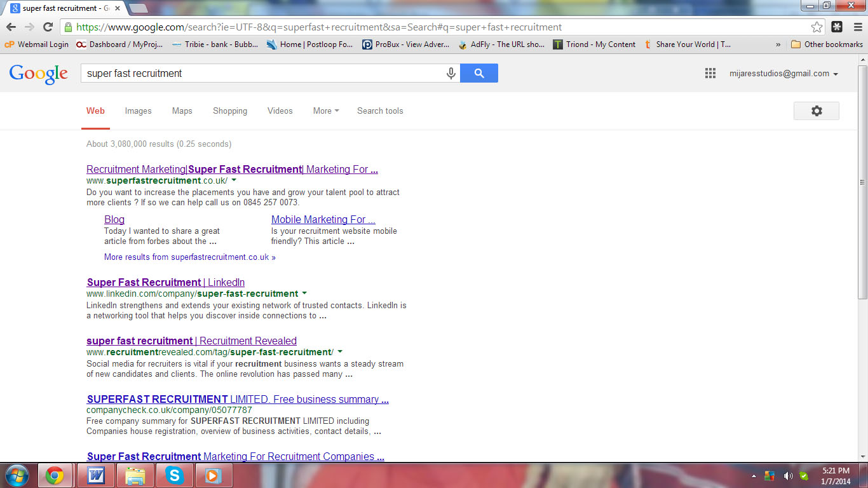Open the Home | Postloop bookmark

tap(309, 44)
